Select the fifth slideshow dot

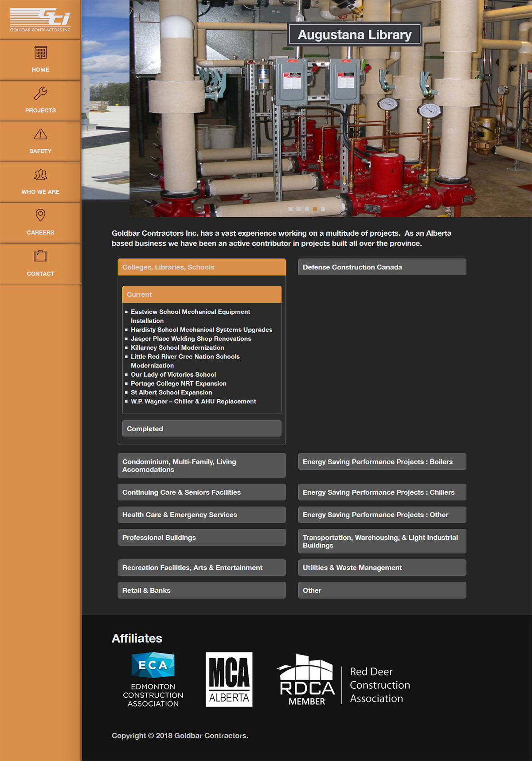coord(323,209)
